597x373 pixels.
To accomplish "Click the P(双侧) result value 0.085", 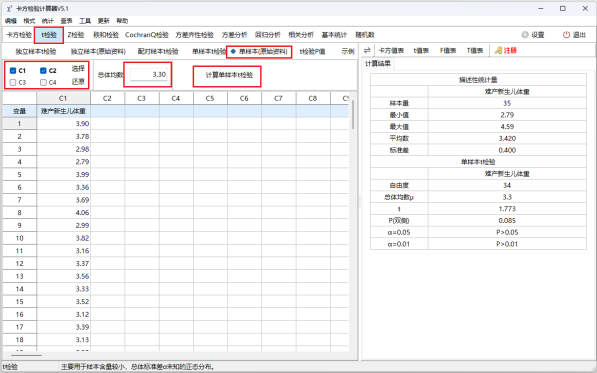I will tap(507, 221).
